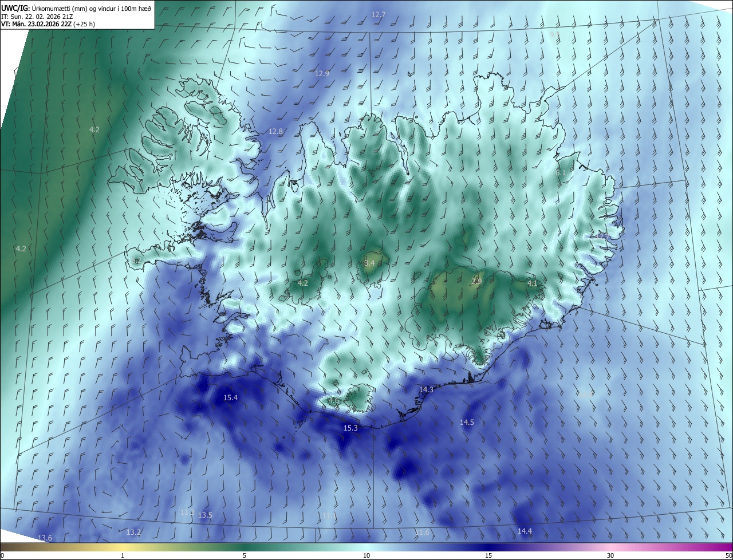Viewport: 733px width, 560px height.
Task: Click the 12.7 precipitation value
Action: click(x=379, y=14)
